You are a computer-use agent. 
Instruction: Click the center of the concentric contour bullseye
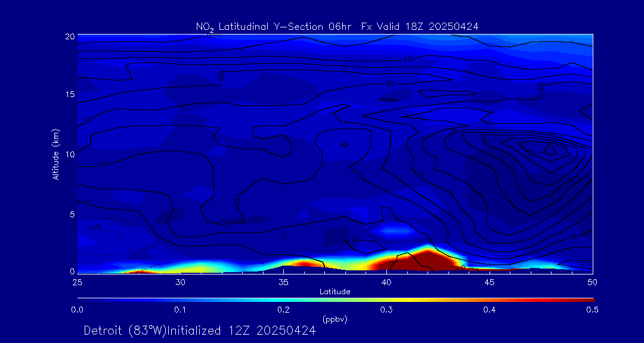tap(549, 150)
